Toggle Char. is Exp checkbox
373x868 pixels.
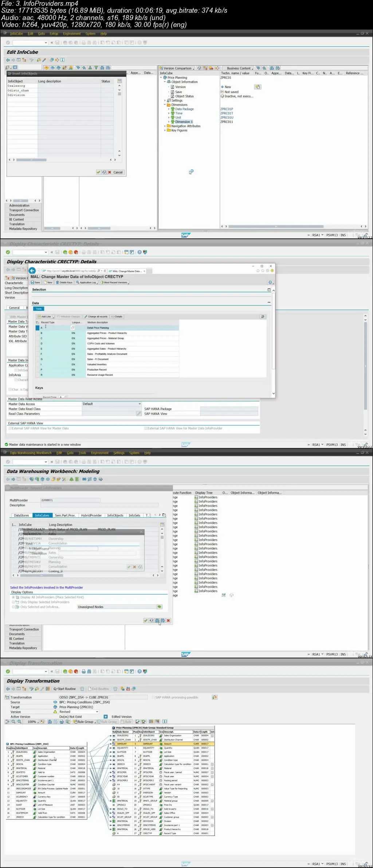(x=10, y=389)
